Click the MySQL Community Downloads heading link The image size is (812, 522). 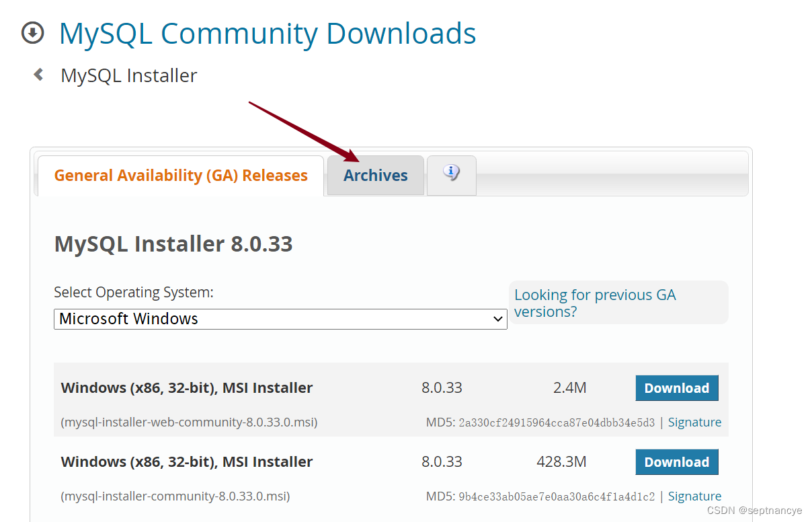(x=268, y=34)
